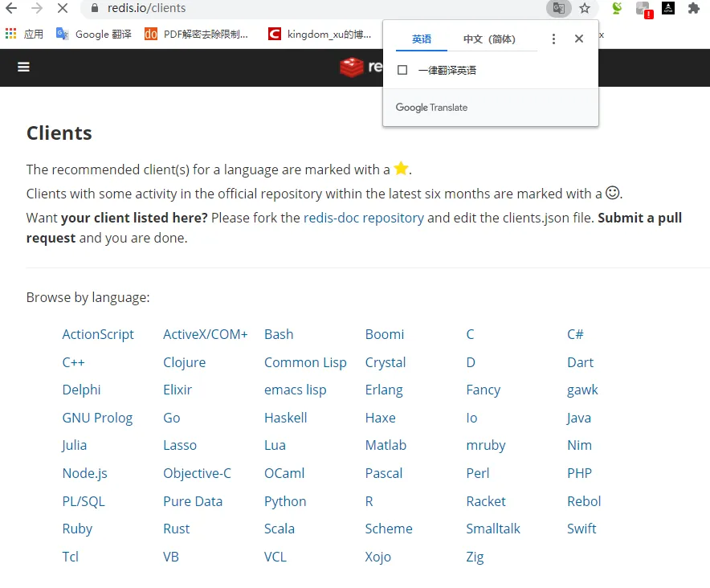Open the redis-doc repository link
The image size is (710, 588).
364,218
